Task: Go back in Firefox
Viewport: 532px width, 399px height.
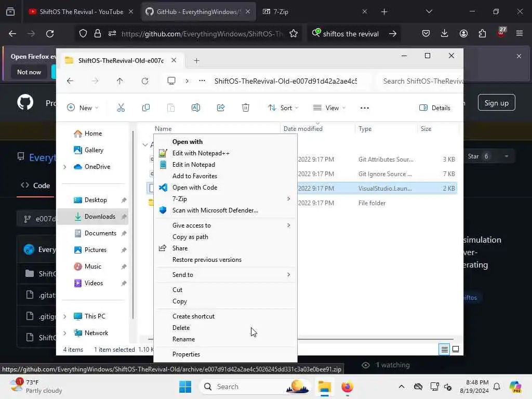Action: click(12, 34)
